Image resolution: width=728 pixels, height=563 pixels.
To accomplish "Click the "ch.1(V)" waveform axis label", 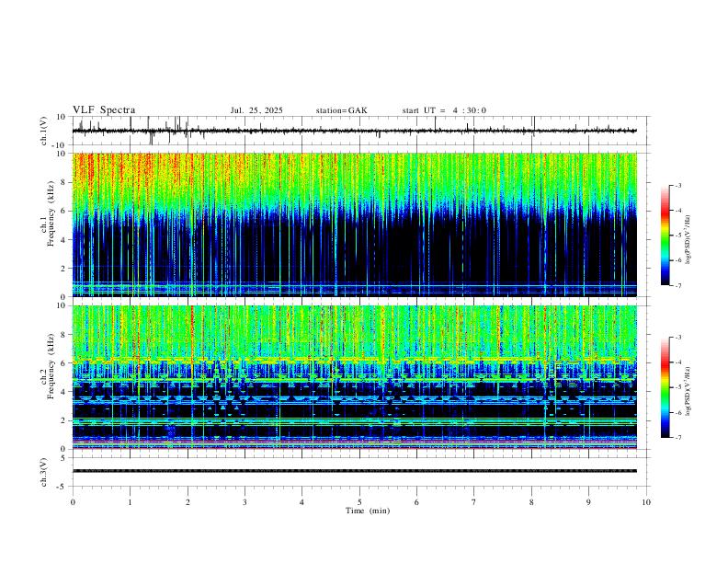I will click(44, 131).
